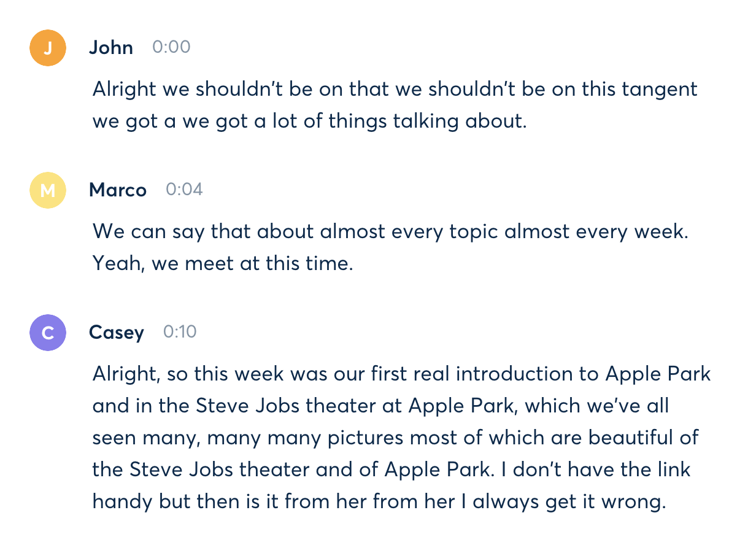Select the speaker name Marco
Image resolution: width=756 pixels, height=545 pixels.
pos(118,190)
